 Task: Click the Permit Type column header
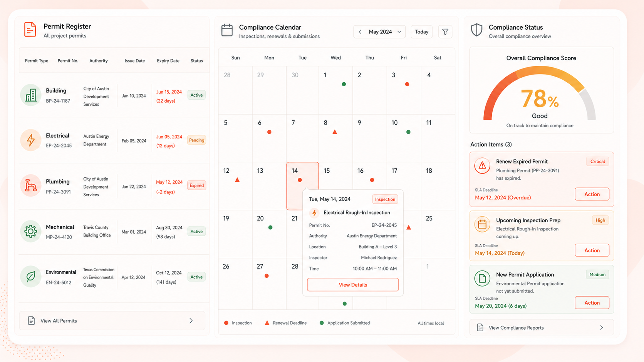tap(37, 61)
